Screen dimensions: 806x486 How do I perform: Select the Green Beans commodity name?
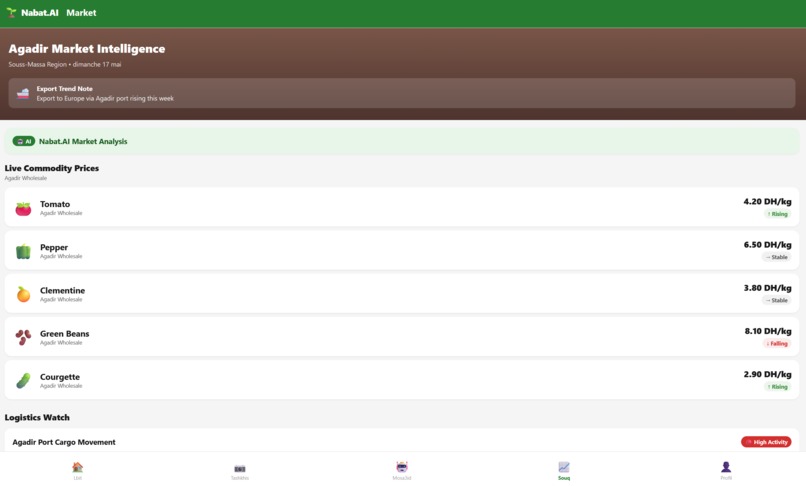65,334
